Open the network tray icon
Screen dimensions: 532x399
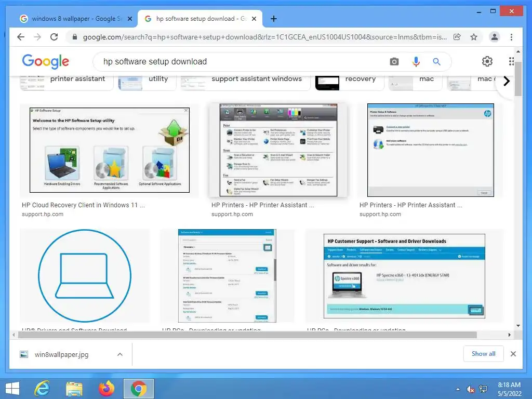(x=483, y=389)
